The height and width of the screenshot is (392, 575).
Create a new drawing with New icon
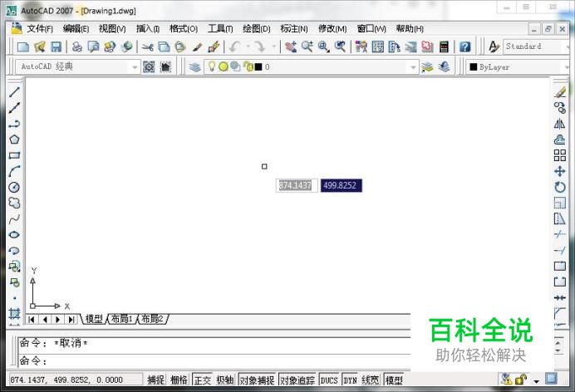(23, 47)
